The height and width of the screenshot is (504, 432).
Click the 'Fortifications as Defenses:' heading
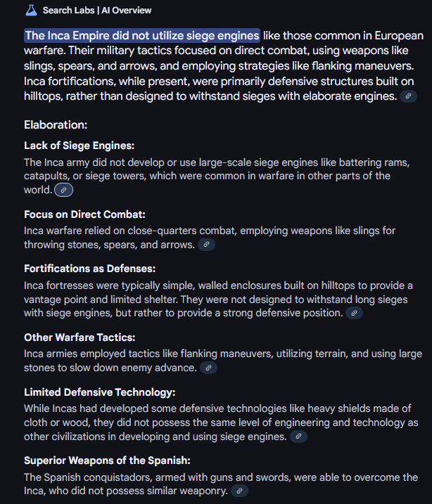point(90,269)
